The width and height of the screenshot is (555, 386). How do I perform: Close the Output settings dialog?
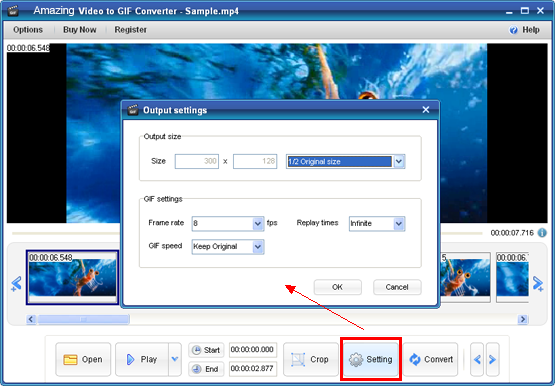click(426, 110)
